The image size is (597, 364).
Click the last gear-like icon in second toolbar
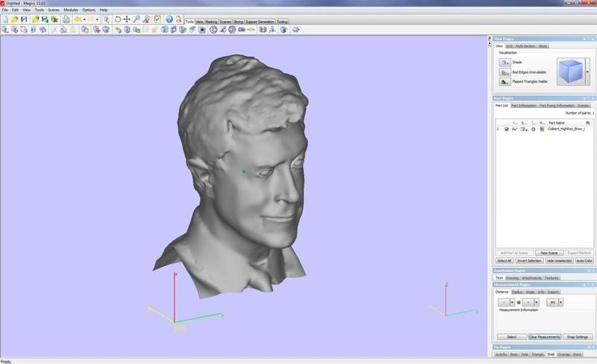296,30
